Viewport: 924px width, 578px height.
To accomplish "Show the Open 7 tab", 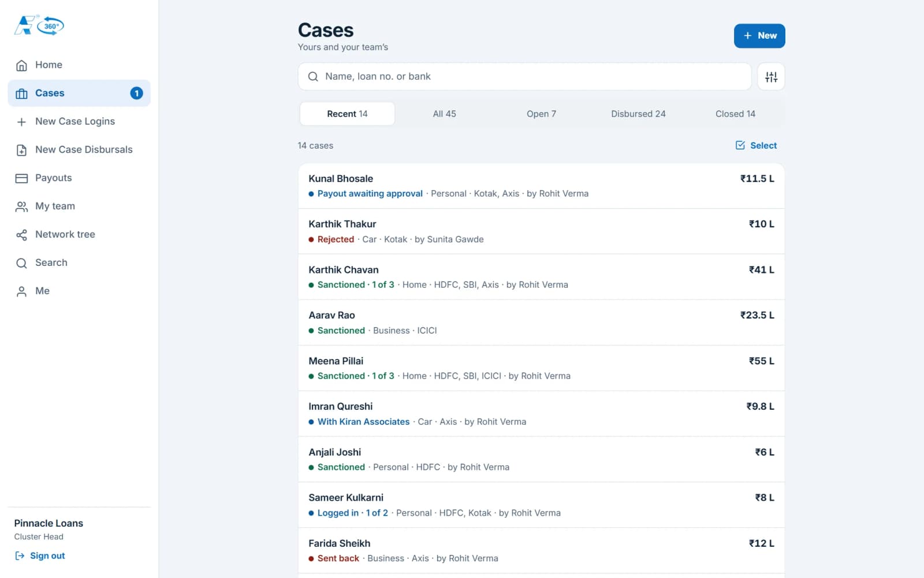I will point(541,114).
